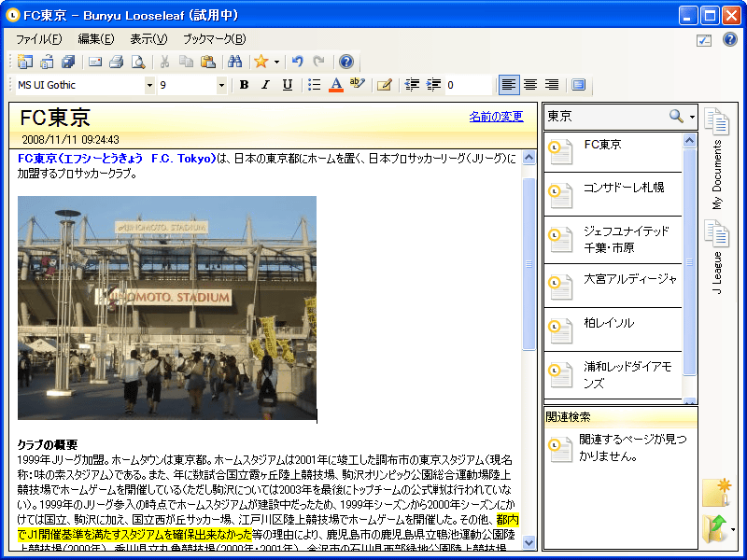Click the font color A swatch
Viewport: 747px width, 560px height.
[x=336, y=85]
